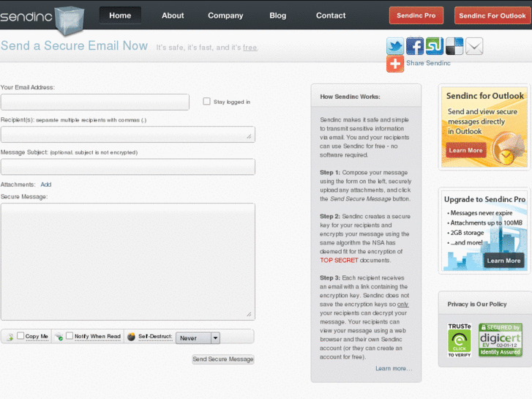Click the Sendinc wordmark text logo

pyautogui.click(x=26, y=16)
